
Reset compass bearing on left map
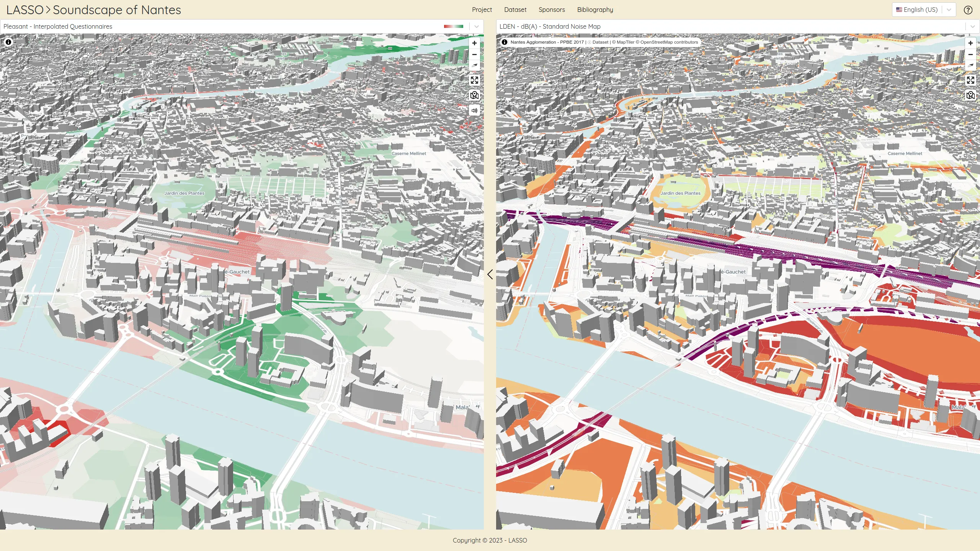pos(474,65)
